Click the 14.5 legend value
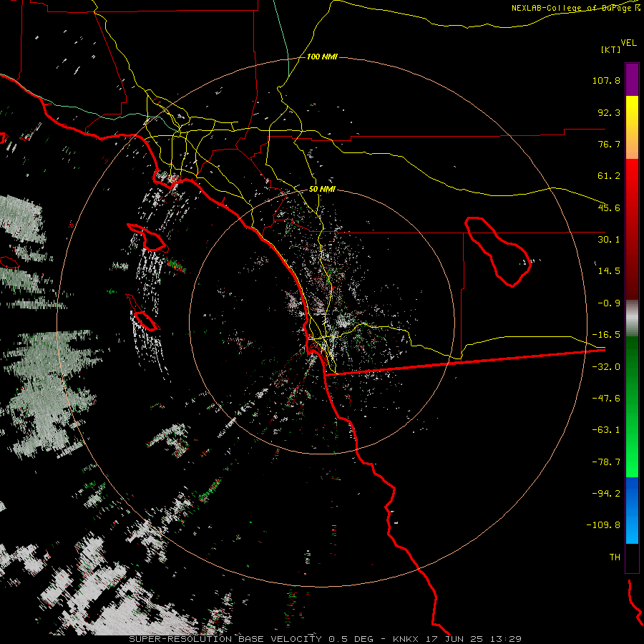644x644 pixels. pyautogui.click(x=609, y=271)
